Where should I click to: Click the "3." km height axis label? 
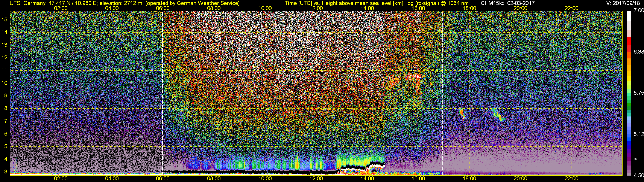(x=6, y=172)
